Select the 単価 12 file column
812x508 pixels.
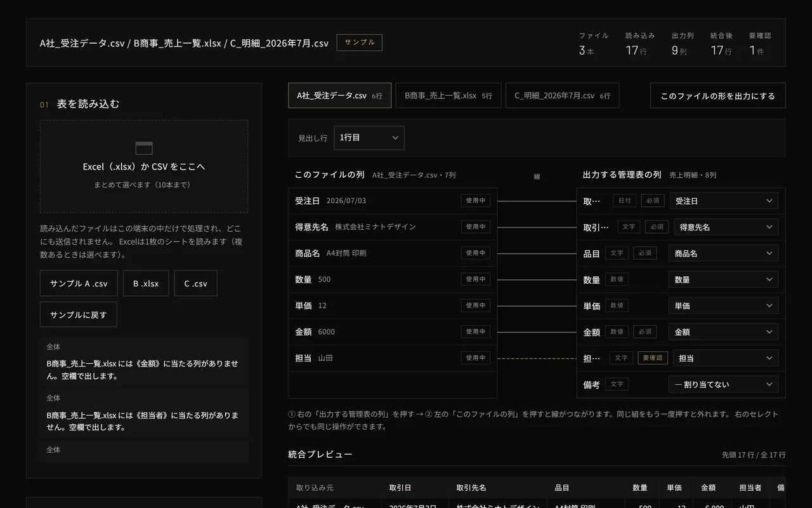pos(393,305)
